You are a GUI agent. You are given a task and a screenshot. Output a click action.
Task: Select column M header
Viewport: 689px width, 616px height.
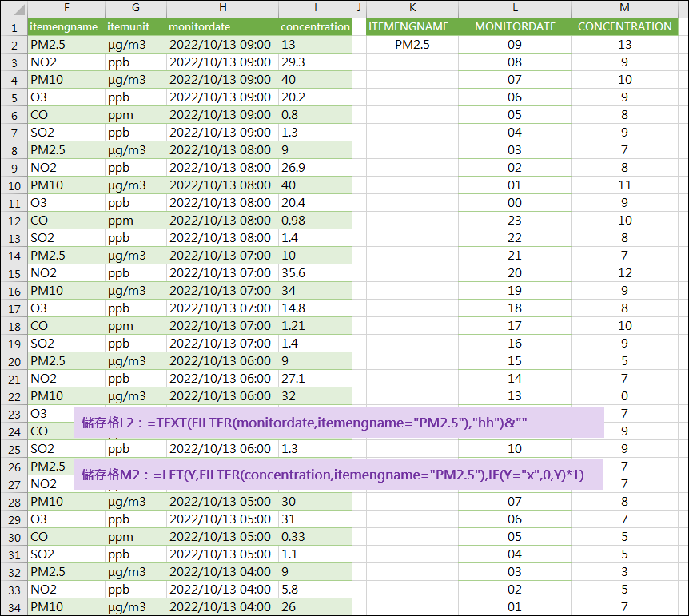coord(624,8)
